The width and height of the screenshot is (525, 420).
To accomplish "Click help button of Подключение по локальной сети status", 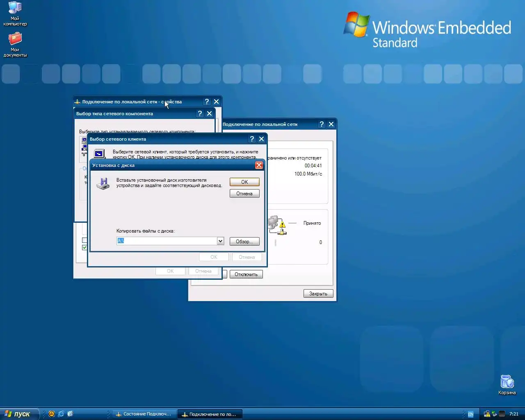I will (x=322, y=124).
